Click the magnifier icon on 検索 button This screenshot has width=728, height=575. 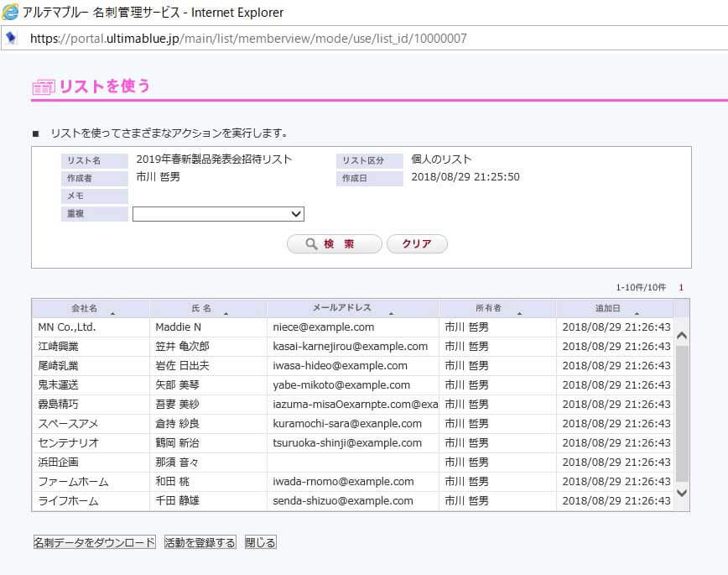tap(311, 243)
